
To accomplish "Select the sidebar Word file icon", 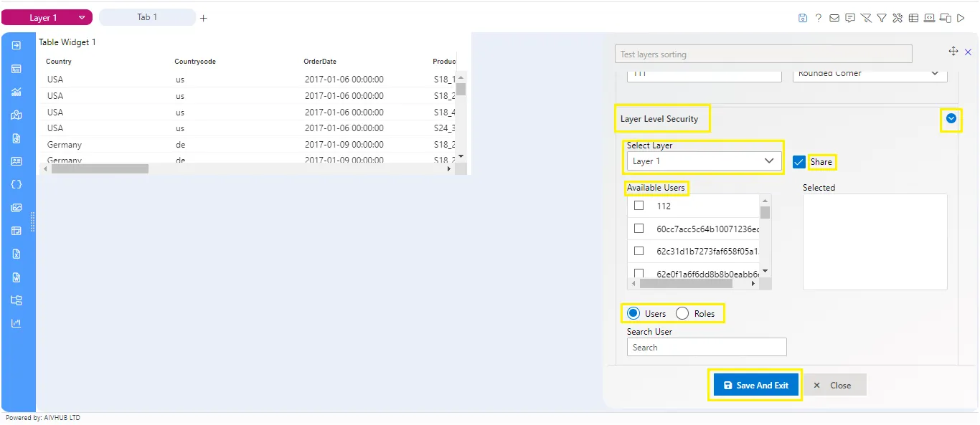I will [17, 277].
